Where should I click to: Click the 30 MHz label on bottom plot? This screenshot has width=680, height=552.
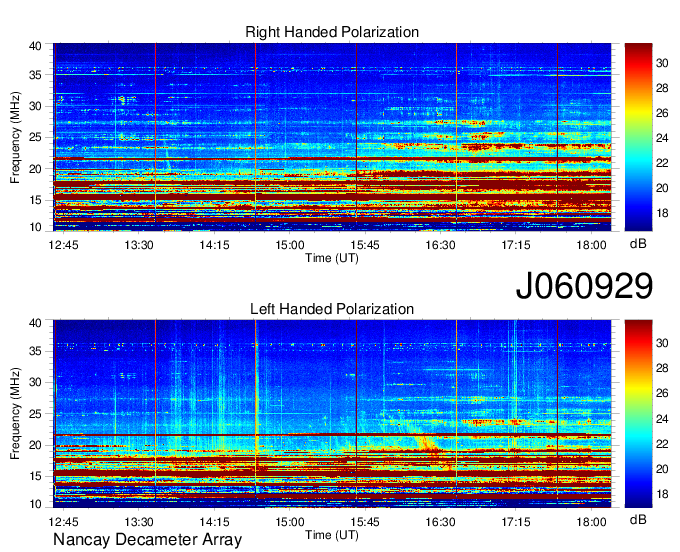[x=35, y=382]
